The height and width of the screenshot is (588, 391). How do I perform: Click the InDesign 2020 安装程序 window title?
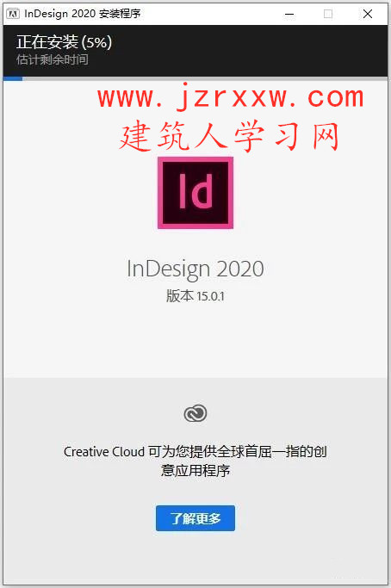(82, 14)
